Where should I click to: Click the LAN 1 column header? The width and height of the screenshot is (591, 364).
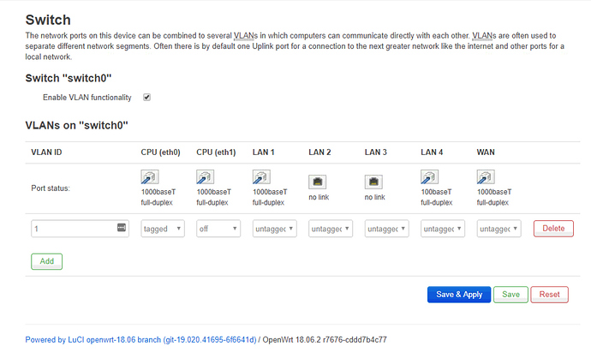pos(264,152)
